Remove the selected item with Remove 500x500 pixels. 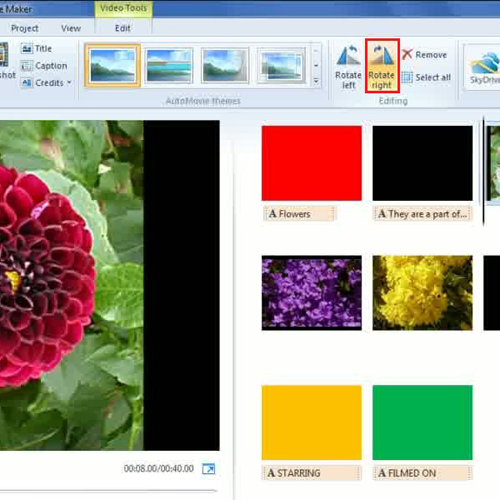pyautogui.click(x=424, y=55)
